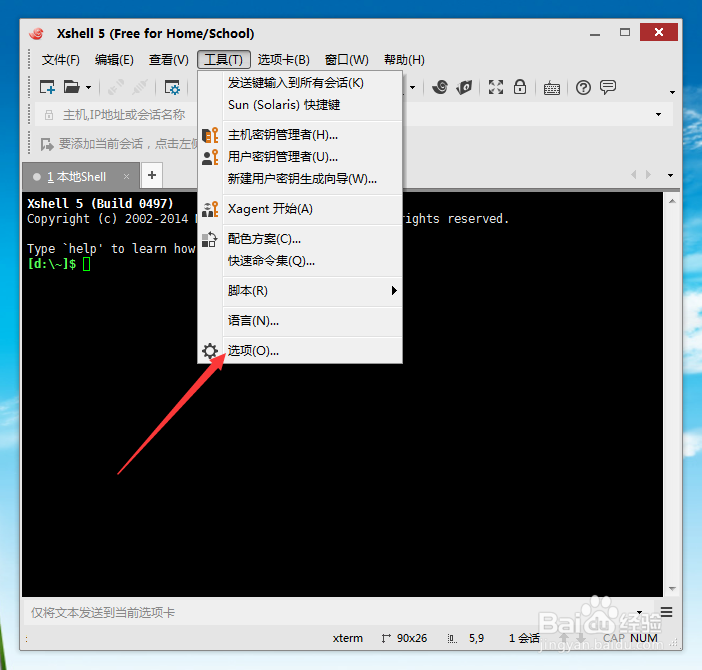Open the 查看(V) menu

169,60
